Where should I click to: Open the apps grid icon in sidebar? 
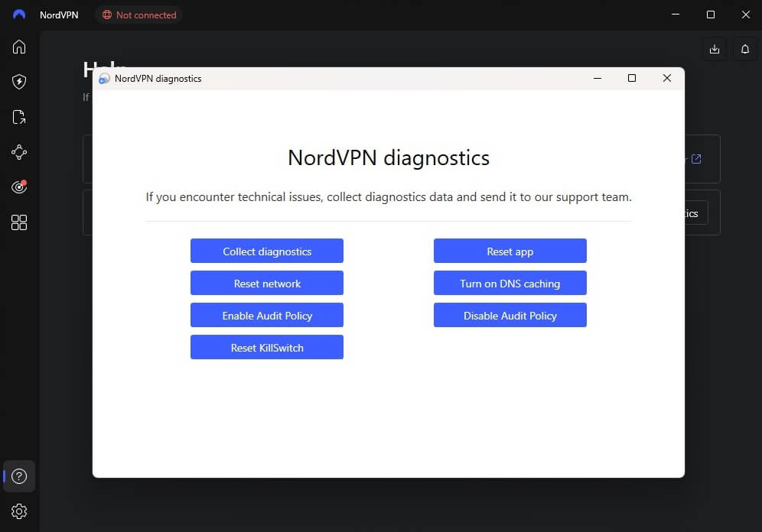pyautogui.click(x=19, y=222)
